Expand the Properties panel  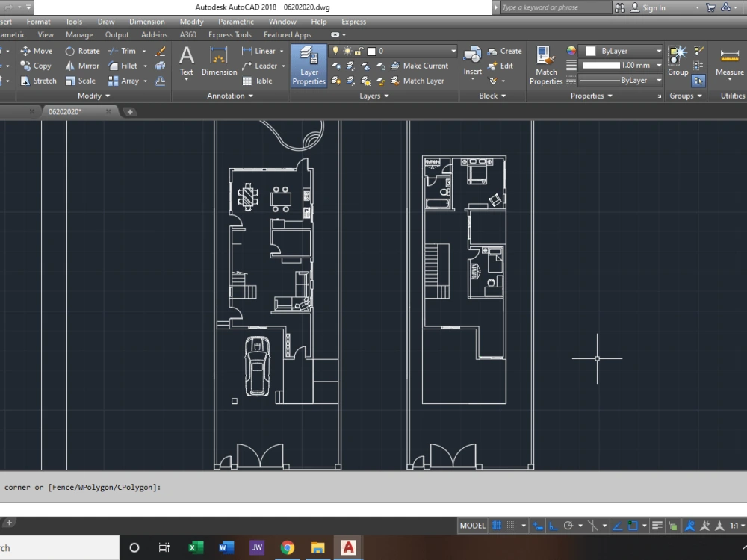[x=592, y=96]
